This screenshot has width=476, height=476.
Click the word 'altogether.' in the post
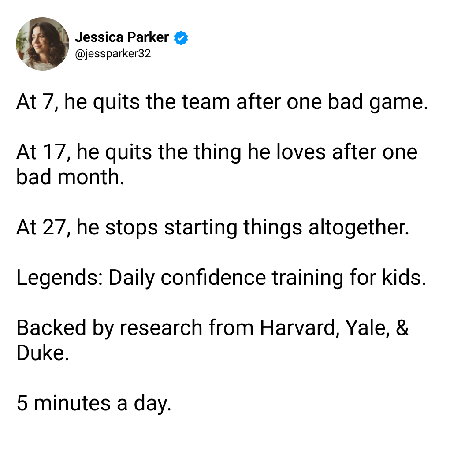click(359, 227)
